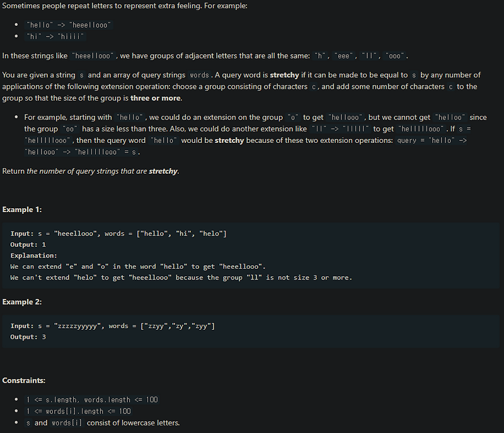The image size is (504, 433).
Task: Click the Example 2 input line with zzzzzyyyyy
Action: tap(113, 326)
